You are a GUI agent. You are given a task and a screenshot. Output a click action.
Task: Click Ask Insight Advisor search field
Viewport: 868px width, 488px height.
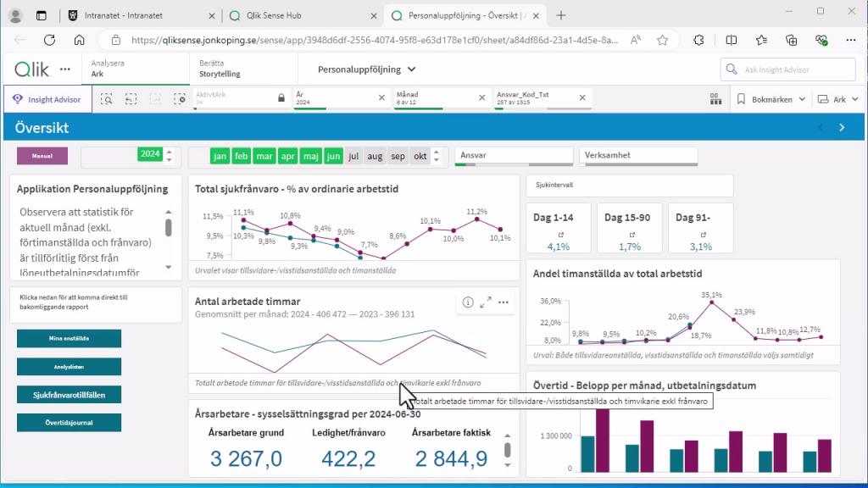coord(787,69)
